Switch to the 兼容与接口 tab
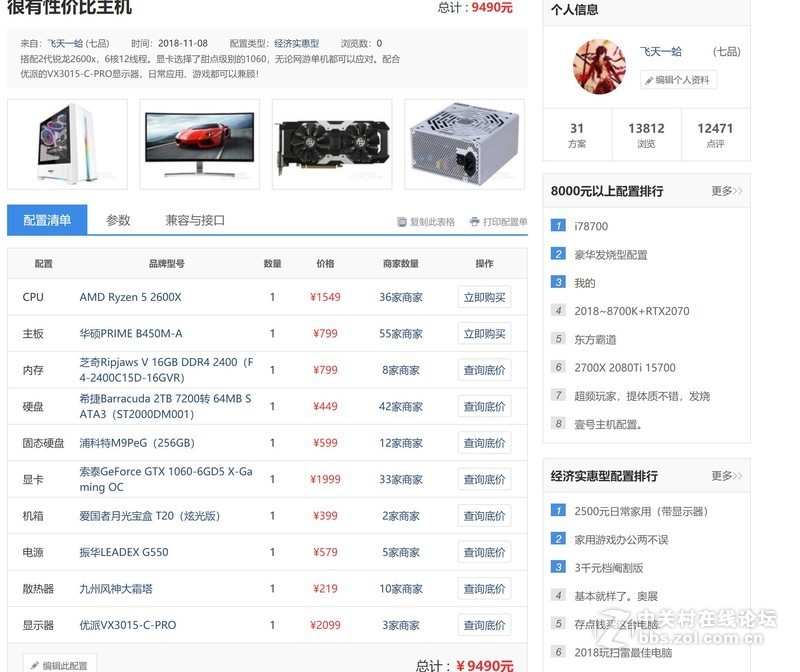The height and width of the screenshot is (672, 800). click(x=195, y=220)
